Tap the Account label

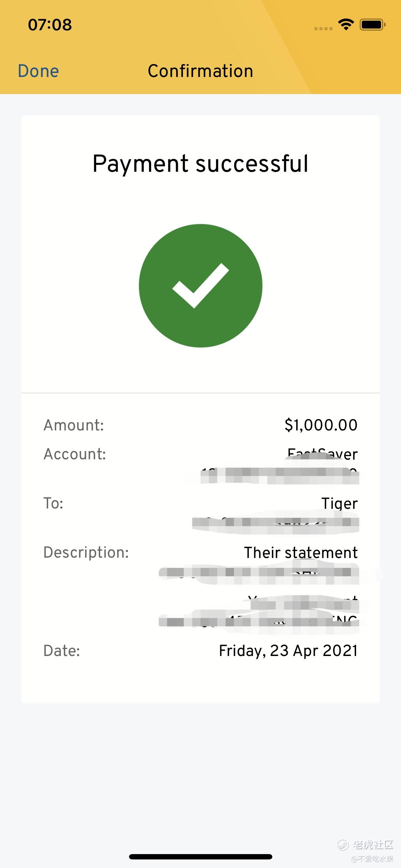[x=75, y=454]
